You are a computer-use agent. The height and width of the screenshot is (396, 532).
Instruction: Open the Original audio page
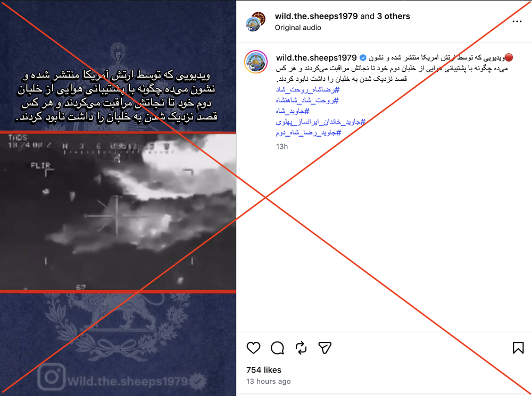tap(298, 28)
